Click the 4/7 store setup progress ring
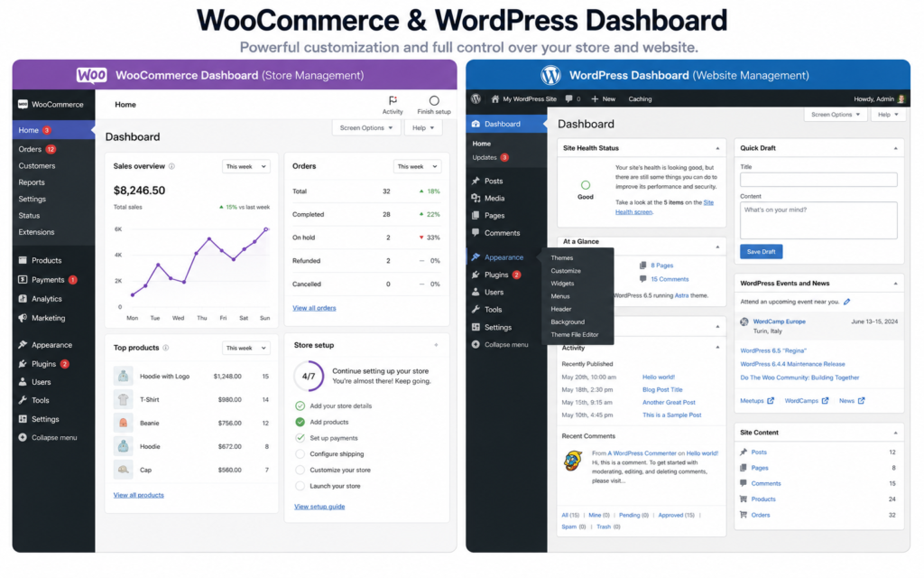This screenshot has width=924, height=578. [309, 376]
